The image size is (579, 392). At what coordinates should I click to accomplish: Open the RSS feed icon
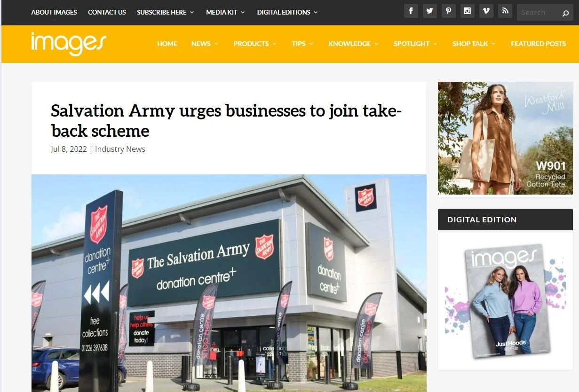(505, 11)
